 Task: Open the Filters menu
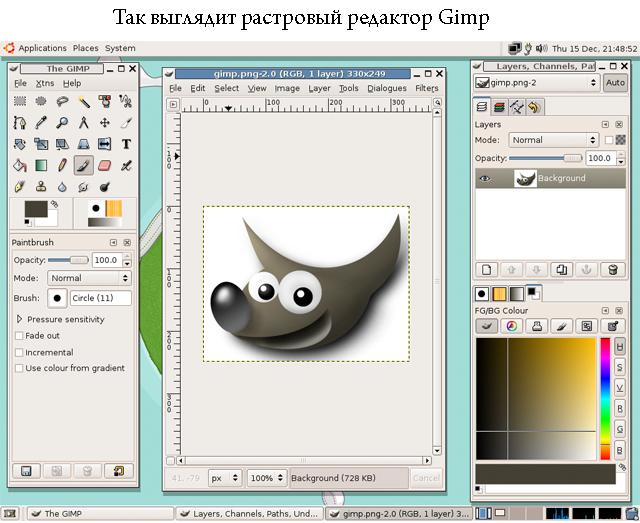(427, 88)
